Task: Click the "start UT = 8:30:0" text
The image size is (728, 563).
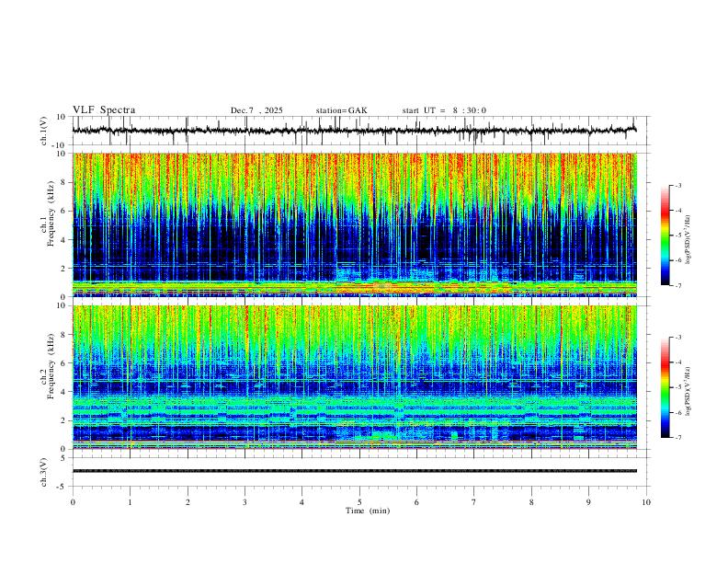Action: pos(444,110)
